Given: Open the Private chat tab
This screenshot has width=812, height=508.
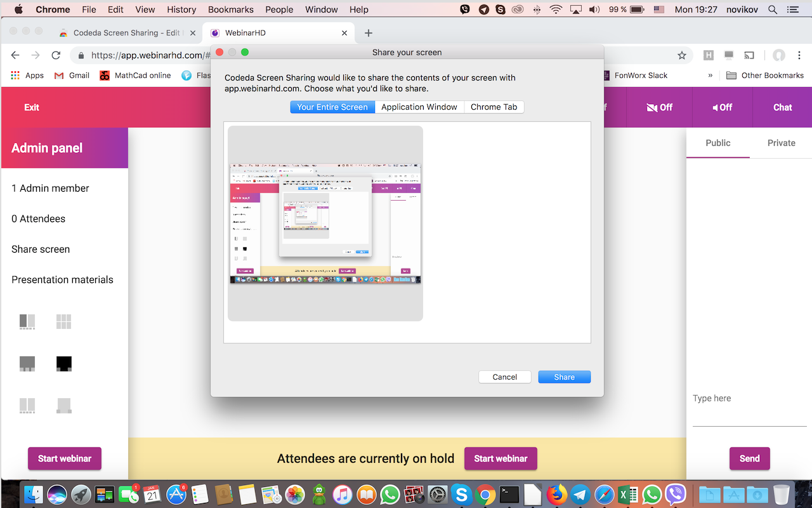Looking at the screenshot, I should [x=781, y=143].
